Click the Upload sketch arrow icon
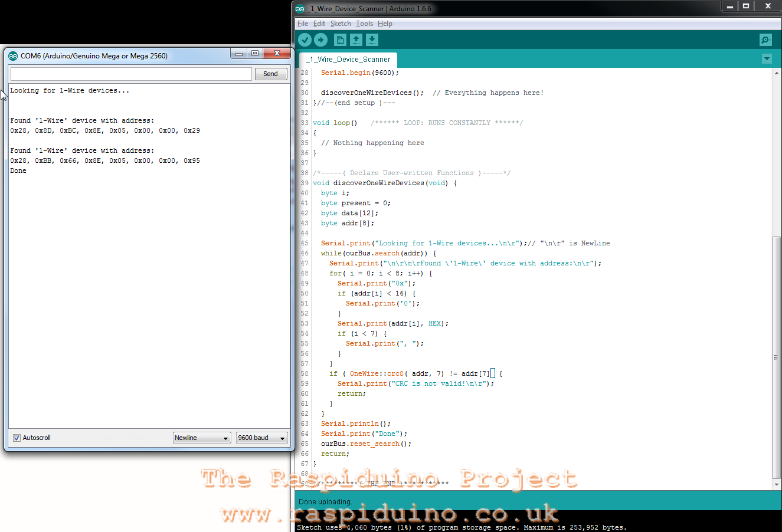 click(320, 40)
